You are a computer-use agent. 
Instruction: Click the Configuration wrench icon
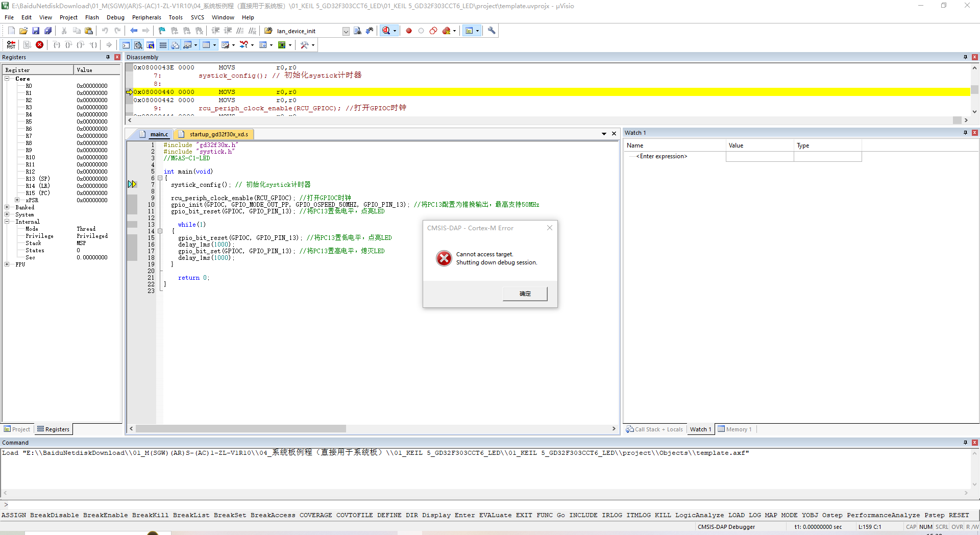(x=492, y=31)
